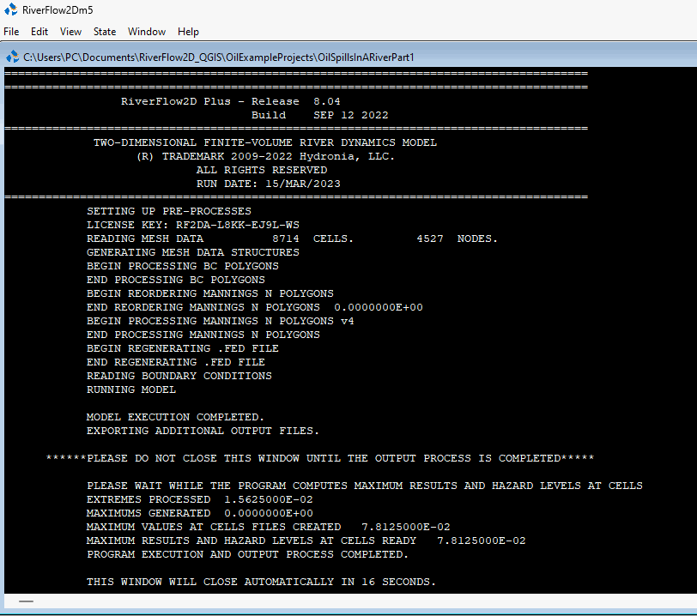Click the 'EXTREMES PROCESSED 1.5625000E-02' line
Image resolution: width=697 pixels, height=616 pixels.
tap(200, 499)
